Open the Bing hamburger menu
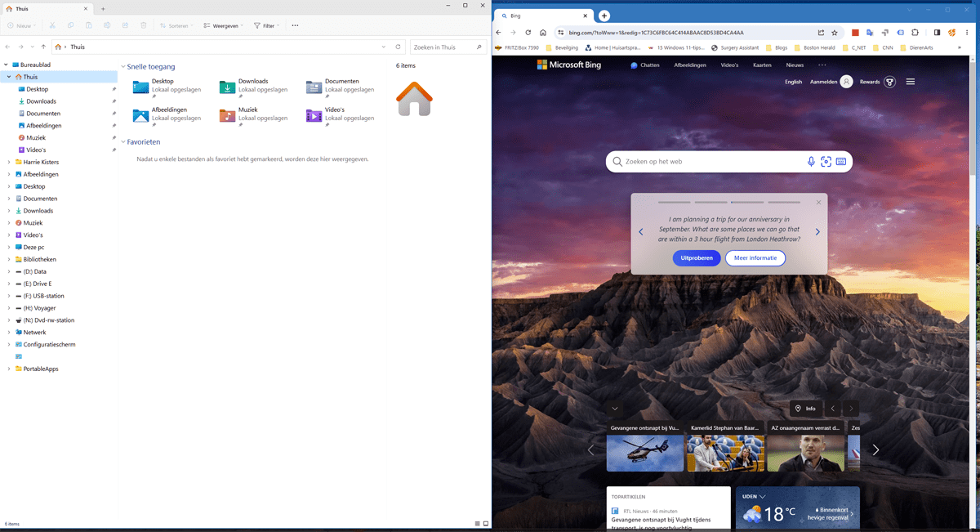Viewport: 980px width, 532px height. coord(911,82)
